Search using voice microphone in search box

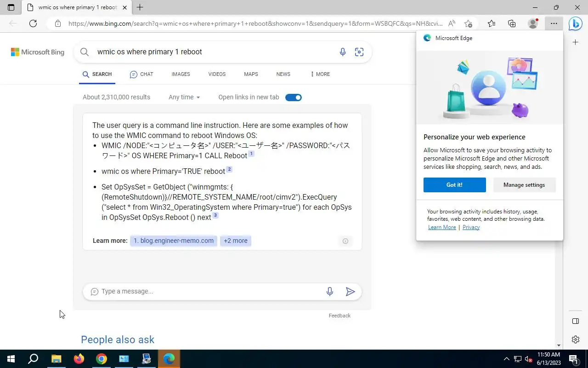click(343, 52)
